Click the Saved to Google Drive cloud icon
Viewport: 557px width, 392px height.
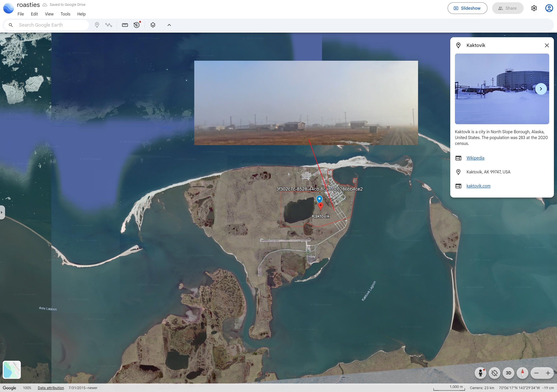(45, 5)
